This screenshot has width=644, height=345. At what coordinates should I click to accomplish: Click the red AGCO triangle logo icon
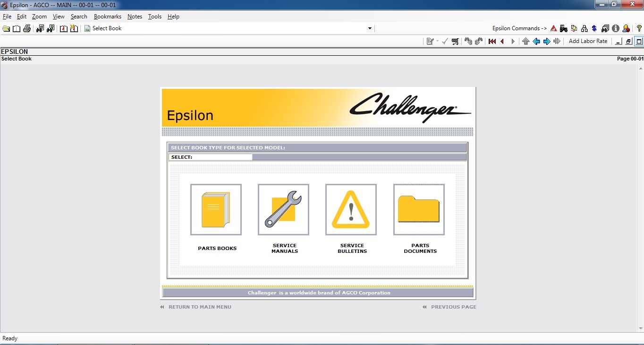pos(554,28)
